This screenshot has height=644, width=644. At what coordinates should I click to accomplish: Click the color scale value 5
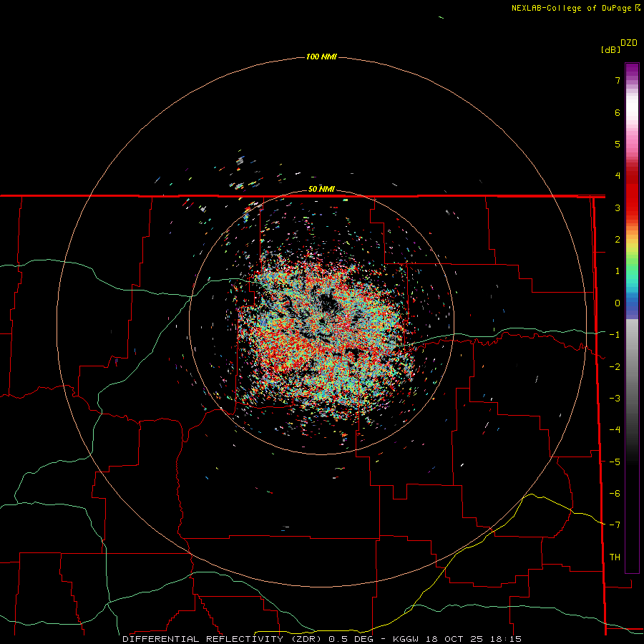(618, 144)
